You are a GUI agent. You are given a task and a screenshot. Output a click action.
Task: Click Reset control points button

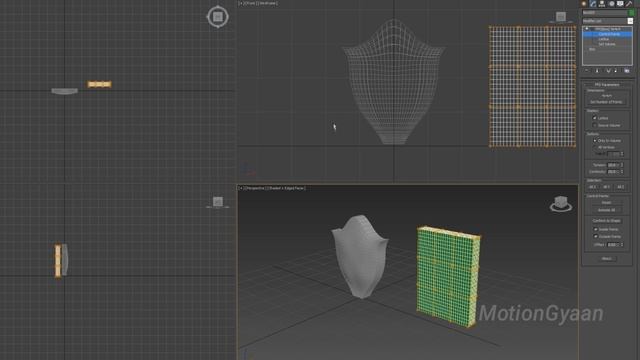(x=607, y=202)
